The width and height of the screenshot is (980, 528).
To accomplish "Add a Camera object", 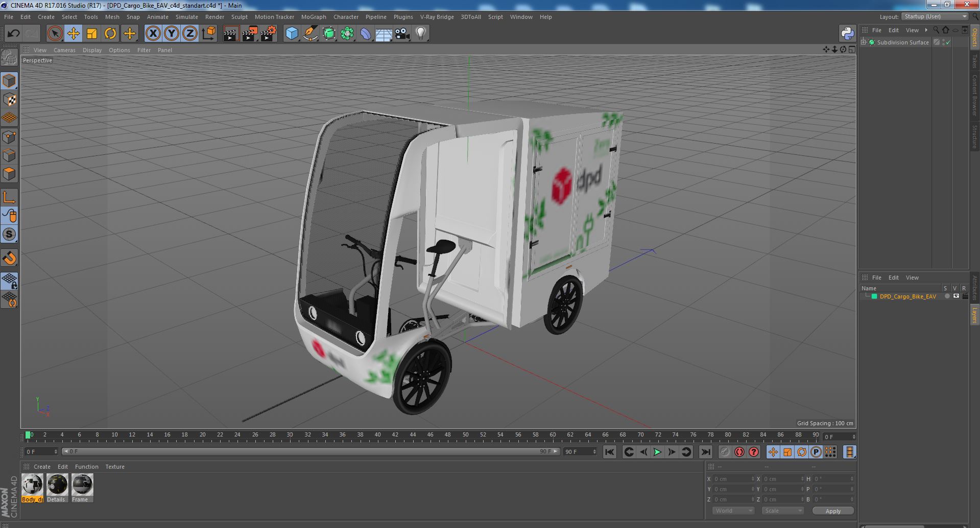I will coord(402,34).
